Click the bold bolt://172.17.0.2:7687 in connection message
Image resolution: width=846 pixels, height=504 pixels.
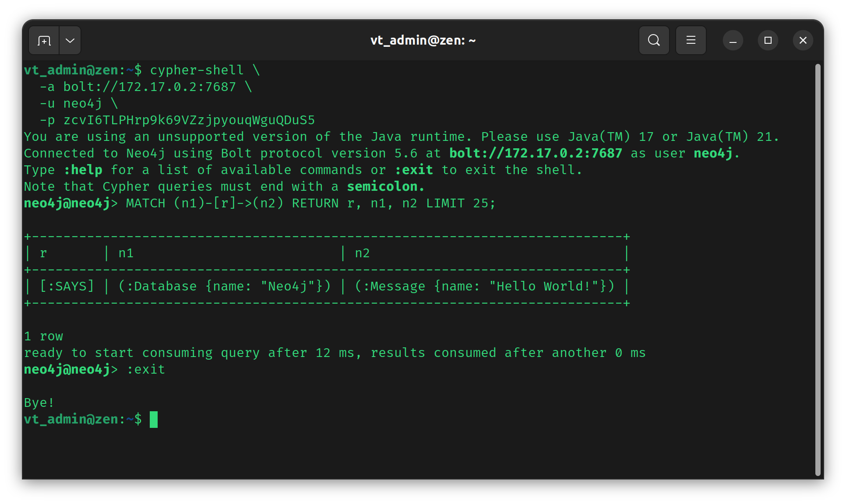[536, 153]
